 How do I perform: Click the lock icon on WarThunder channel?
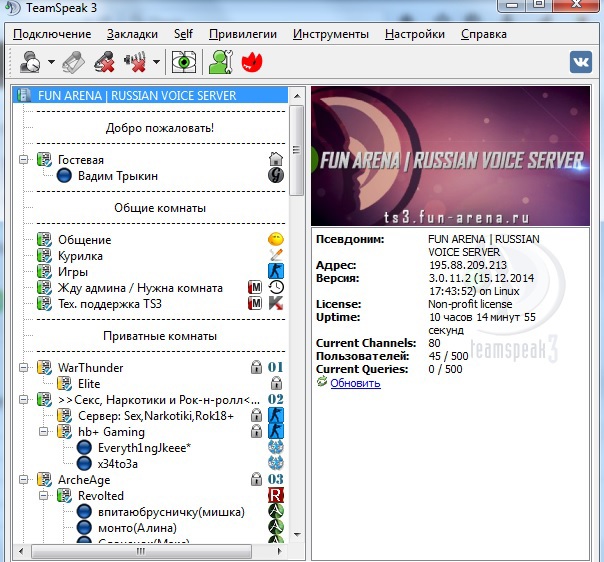pyautogui.click(x=256, y=367)
